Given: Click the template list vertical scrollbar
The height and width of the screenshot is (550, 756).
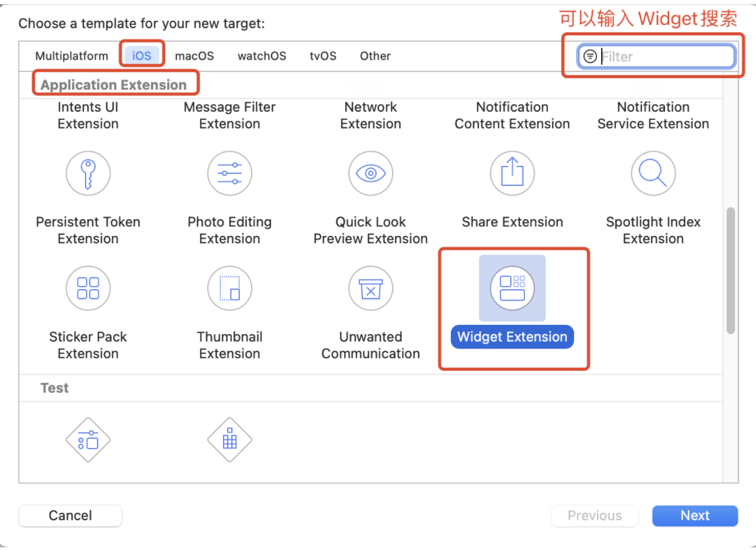Looking at the screenshot, I should tap(731, 271).
